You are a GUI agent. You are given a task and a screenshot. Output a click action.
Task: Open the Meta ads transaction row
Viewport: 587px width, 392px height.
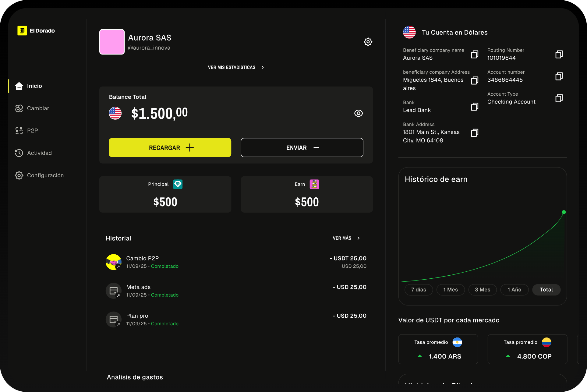click(236, 291)
